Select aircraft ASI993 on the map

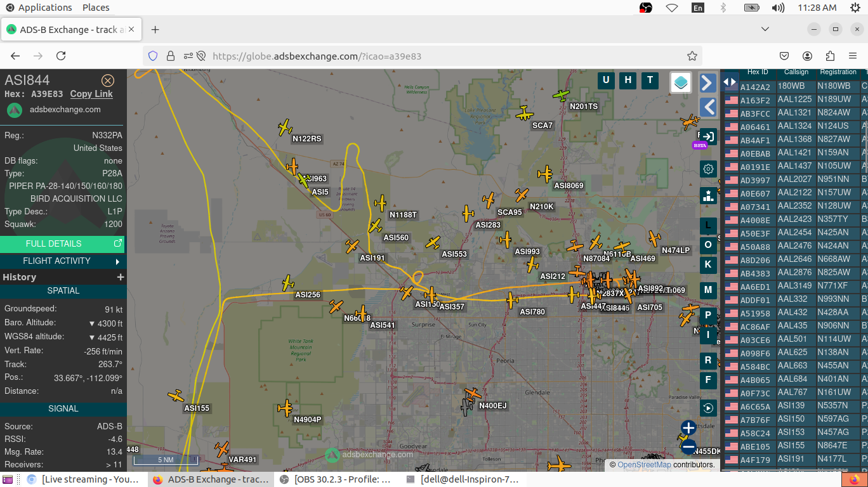pyautogui.click(x=506, y=240)
